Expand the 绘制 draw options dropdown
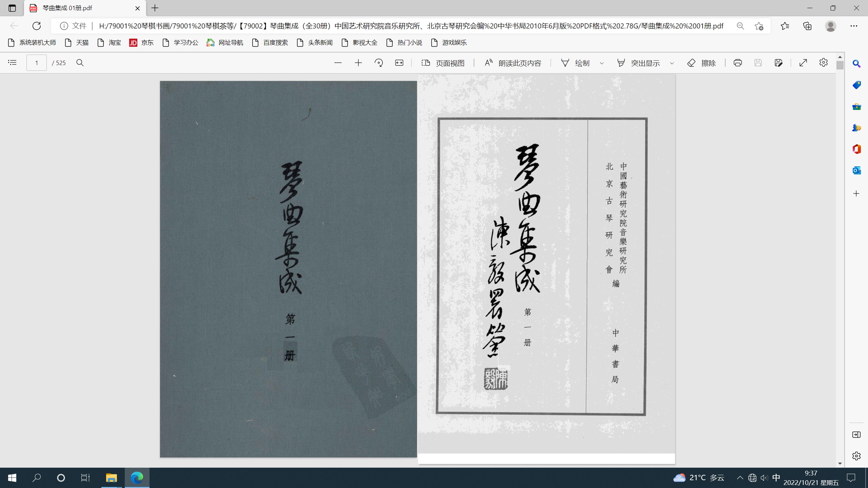 602,63
